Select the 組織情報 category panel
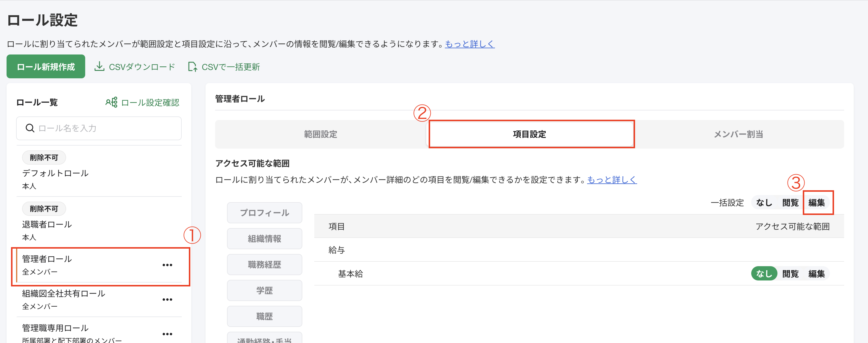868x343 pixels. pos(264,238)
